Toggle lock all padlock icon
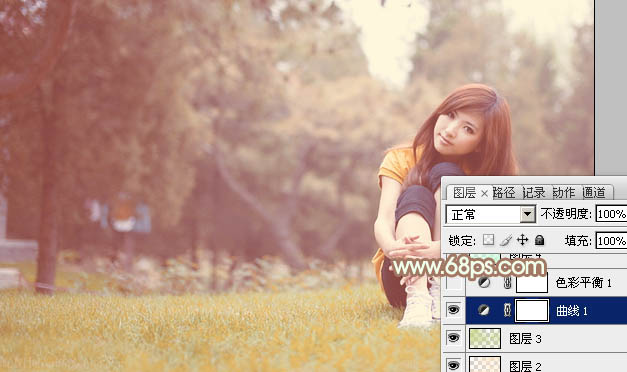The height and width of the screenshot is (372, 627). point(539,240)
